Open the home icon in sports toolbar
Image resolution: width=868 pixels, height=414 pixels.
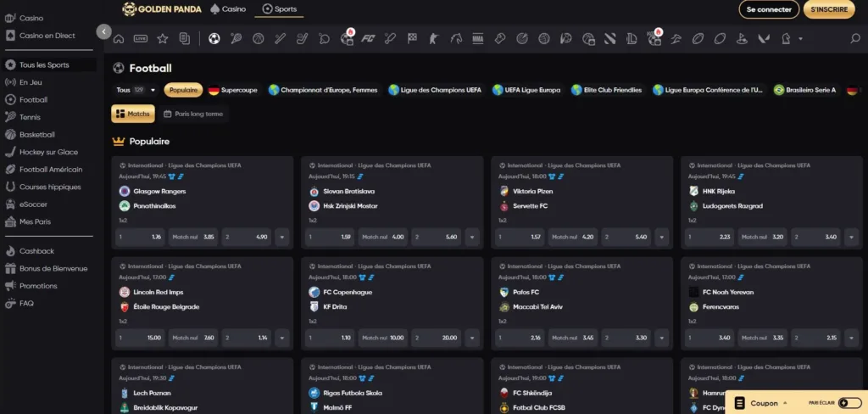pos(119,39)
